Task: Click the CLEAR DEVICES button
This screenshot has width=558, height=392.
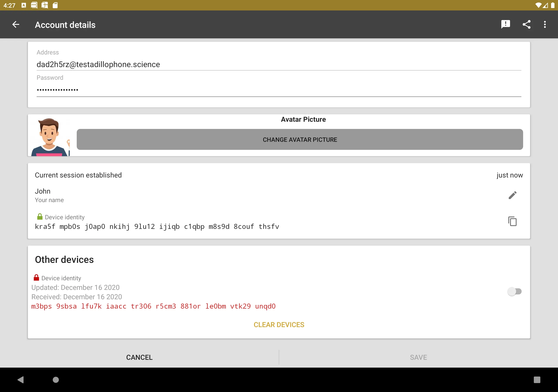Action: tap(279, 324)
